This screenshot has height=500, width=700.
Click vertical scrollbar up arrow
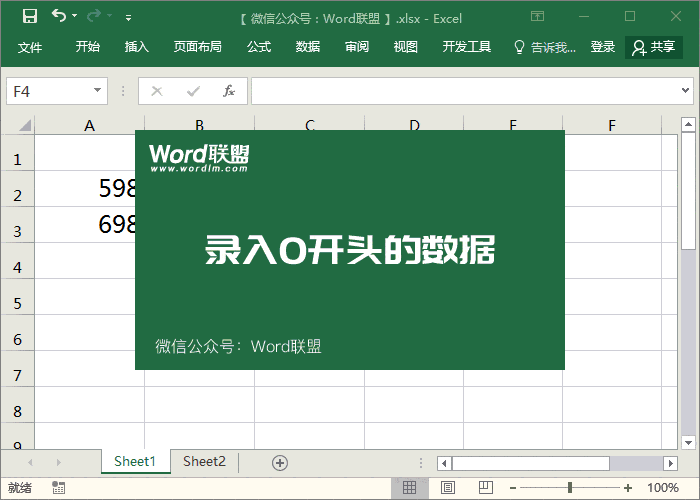click(688, 124)
